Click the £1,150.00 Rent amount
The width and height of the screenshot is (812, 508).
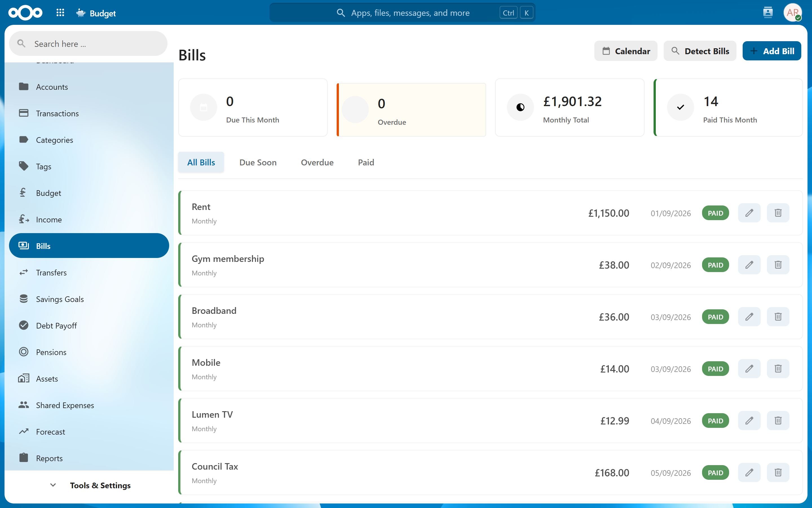pyautogui.click(x=609, y=213)
